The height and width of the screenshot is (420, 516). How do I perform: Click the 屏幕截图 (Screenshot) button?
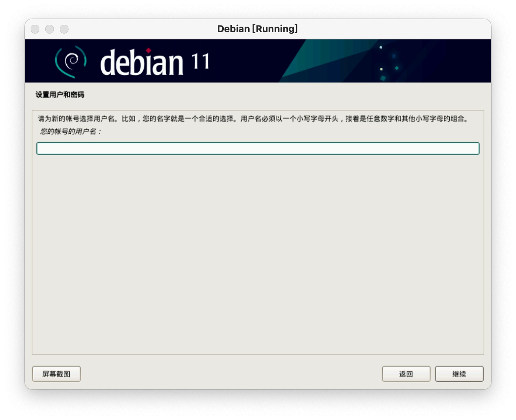[x=56, y=374]
